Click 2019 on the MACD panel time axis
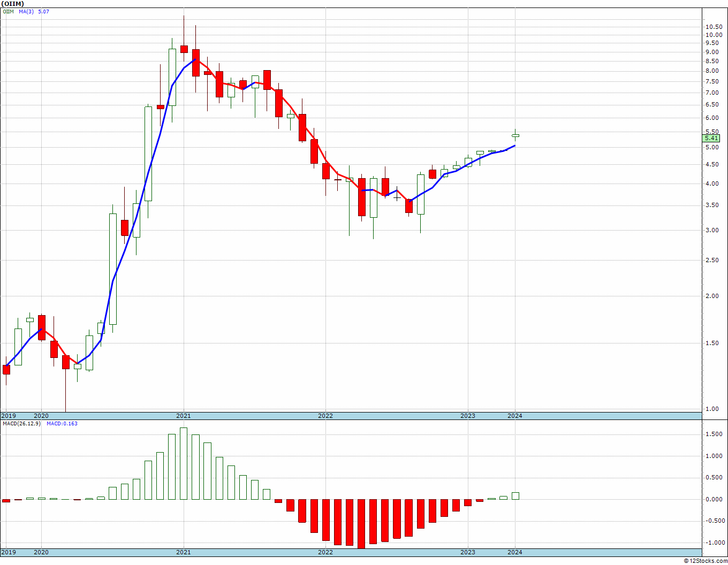The width and height of the screenshot is (728, 565). pyautogui.click(x=8, y=552)
